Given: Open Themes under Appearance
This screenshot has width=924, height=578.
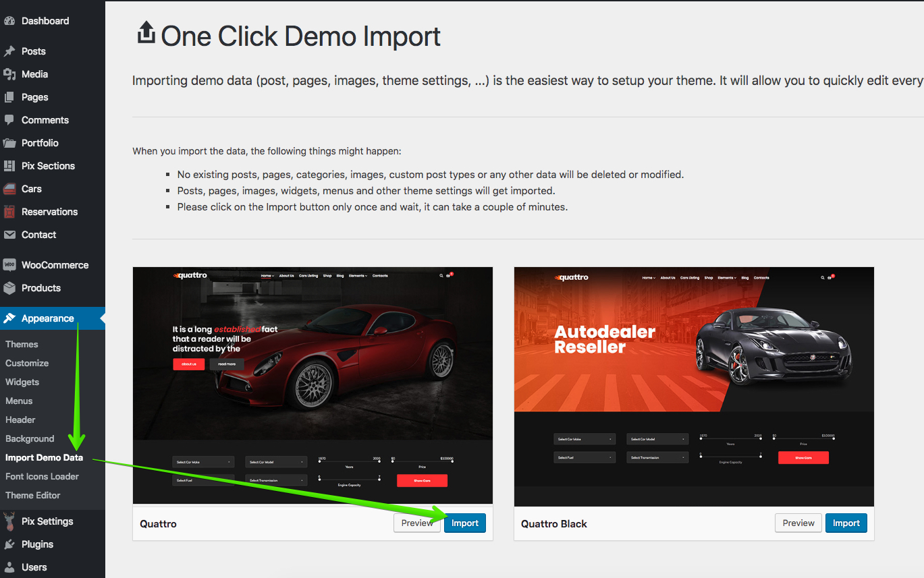Looking at the screenshot, I should [22, 344].
